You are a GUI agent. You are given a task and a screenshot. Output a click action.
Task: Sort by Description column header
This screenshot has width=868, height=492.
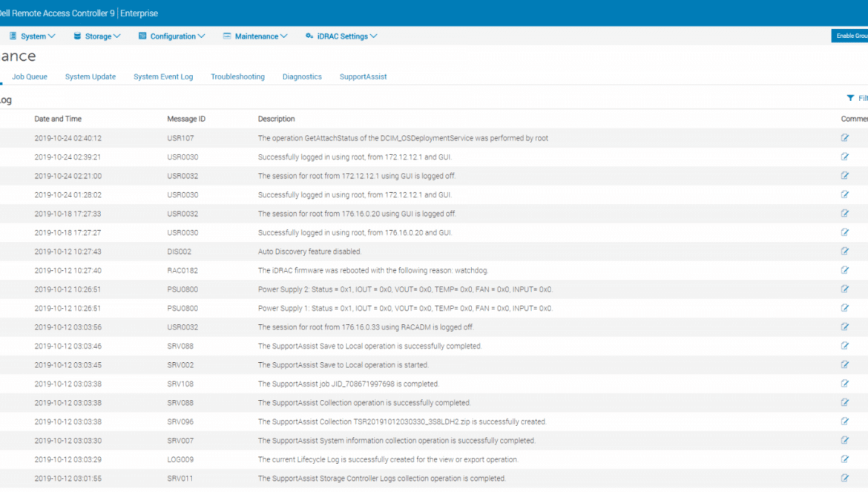(x=276, y=119)
